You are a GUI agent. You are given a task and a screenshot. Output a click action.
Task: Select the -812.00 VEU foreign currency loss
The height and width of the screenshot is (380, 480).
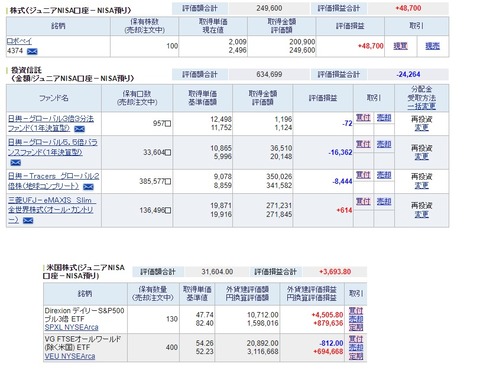point(332,343)
